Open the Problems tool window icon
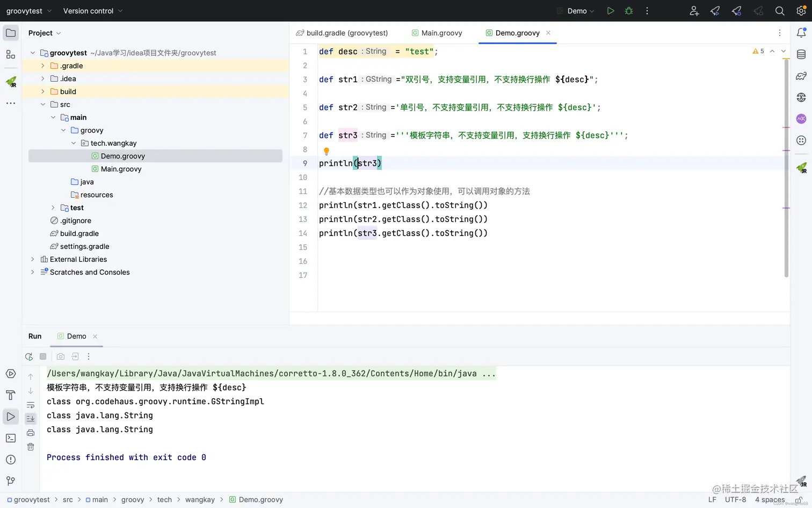 [x=11, y=460]
